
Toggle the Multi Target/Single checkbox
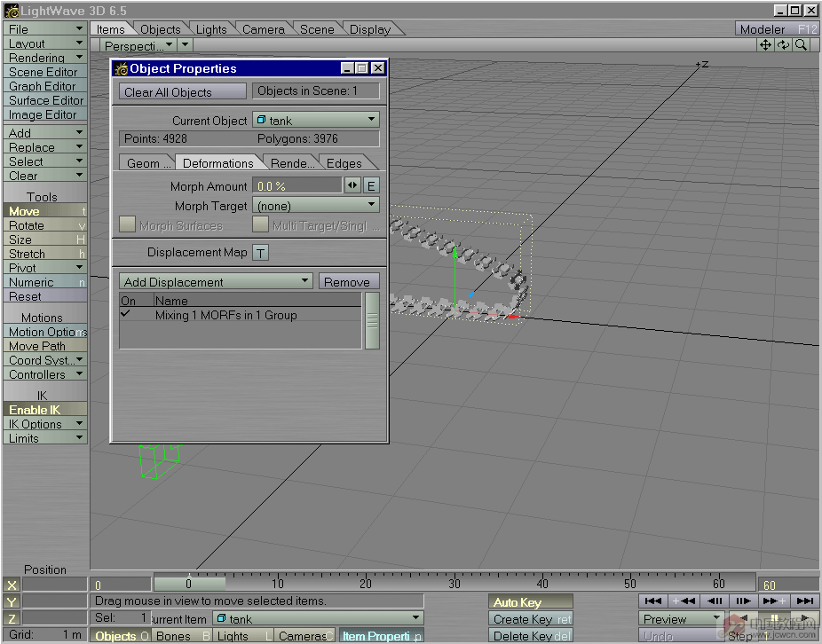tap(261, 224)
